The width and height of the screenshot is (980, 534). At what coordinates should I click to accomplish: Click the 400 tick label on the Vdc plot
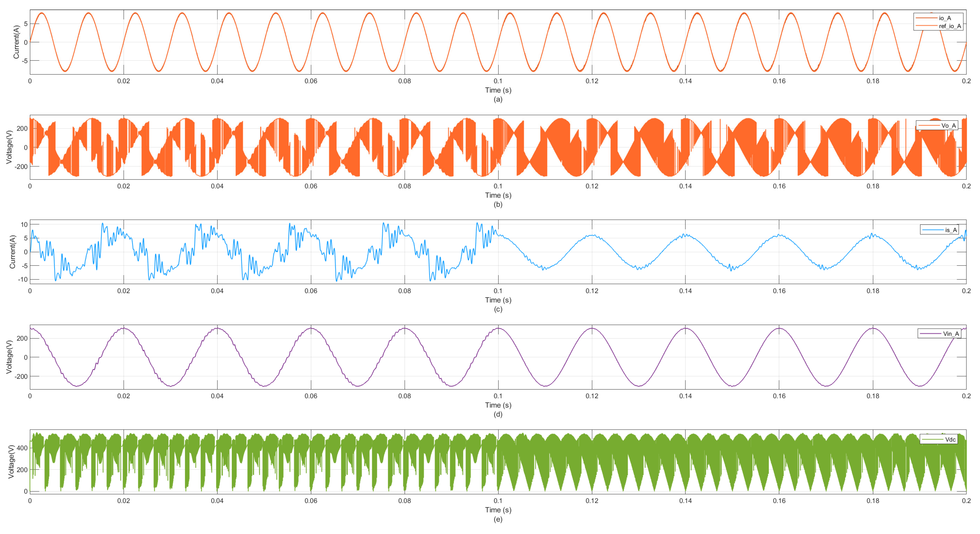22,448
